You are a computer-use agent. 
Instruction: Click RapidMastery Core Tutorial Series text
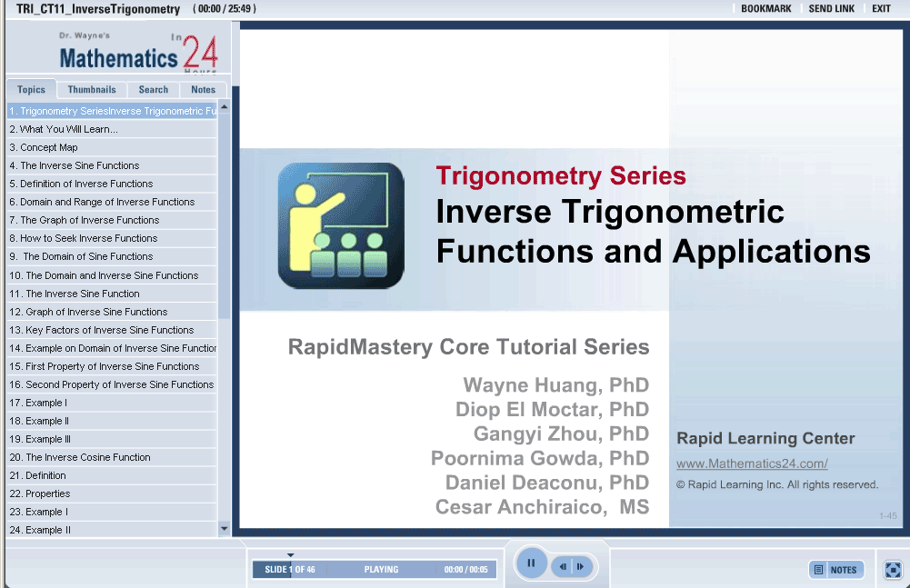point(468,347)
